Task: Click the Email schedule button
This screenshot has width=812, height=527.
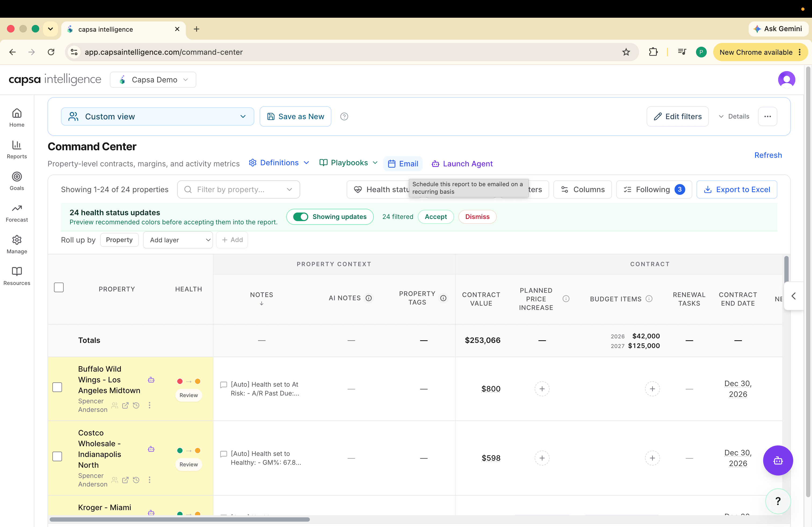Action: coord(403,164)
